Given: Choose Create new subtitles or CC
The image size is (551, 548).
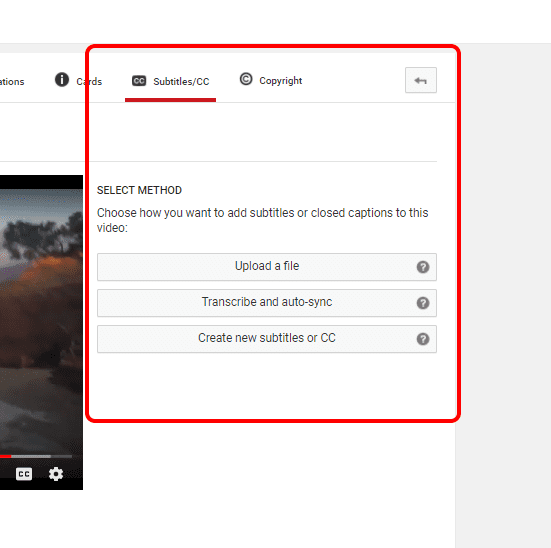Looking at the screenshot, I should tap(267, 339).
